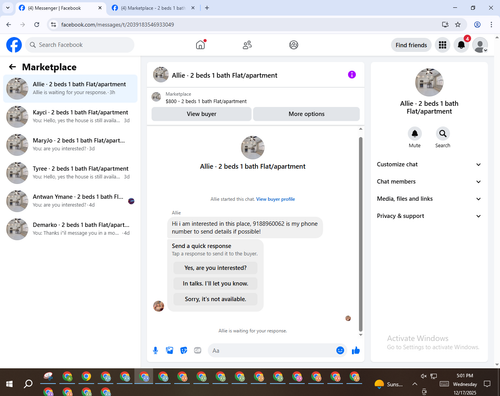
Task: Open the Kayci conversation in the list
Action: (x=70, y=116)
